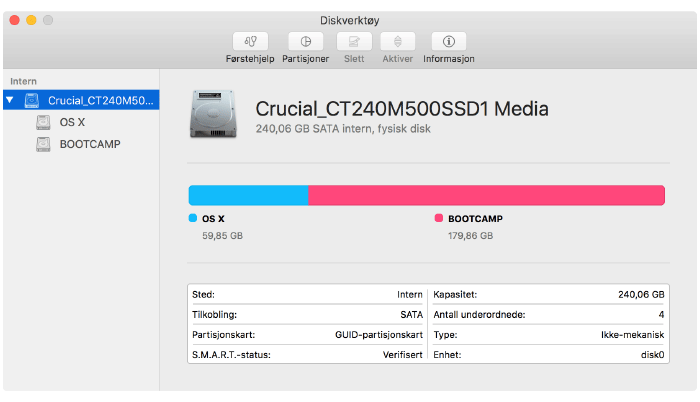
Task: Minimize the Diskverktøy window
Action: [x=31, y=20]
